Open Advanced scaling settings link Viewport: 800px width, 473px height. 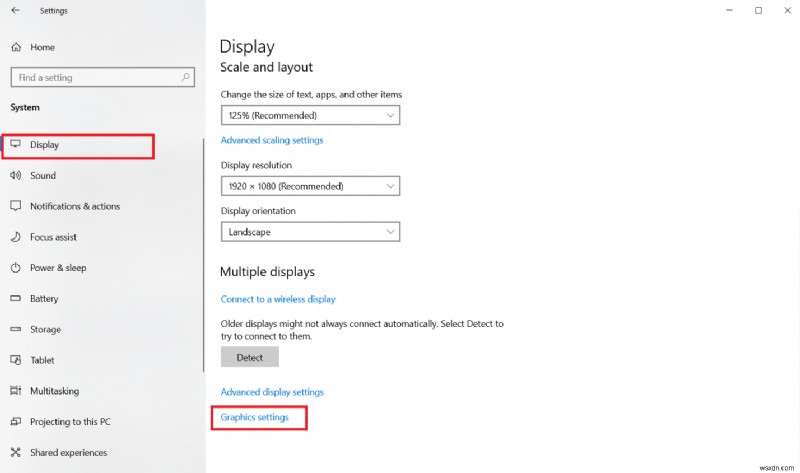(272, 140)
